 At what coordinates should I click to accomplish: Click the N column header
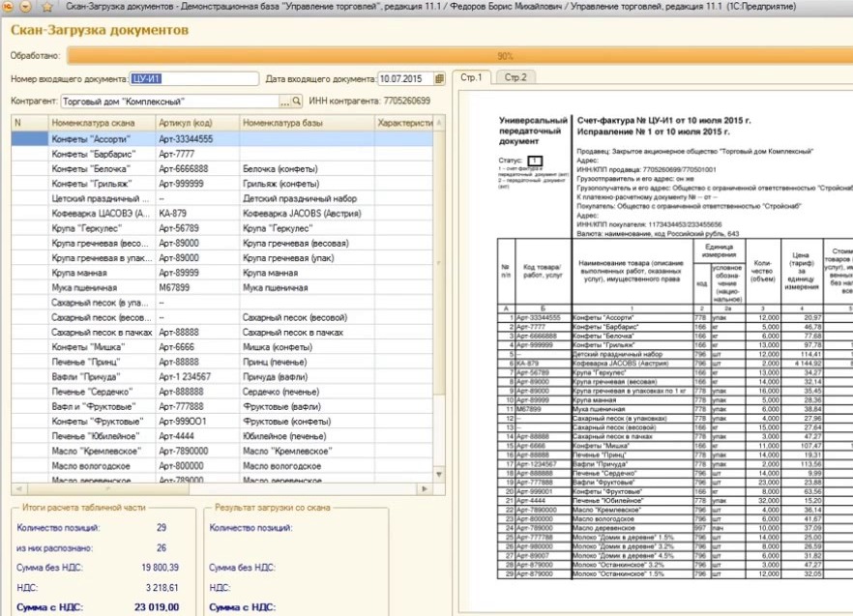point(30,123)
